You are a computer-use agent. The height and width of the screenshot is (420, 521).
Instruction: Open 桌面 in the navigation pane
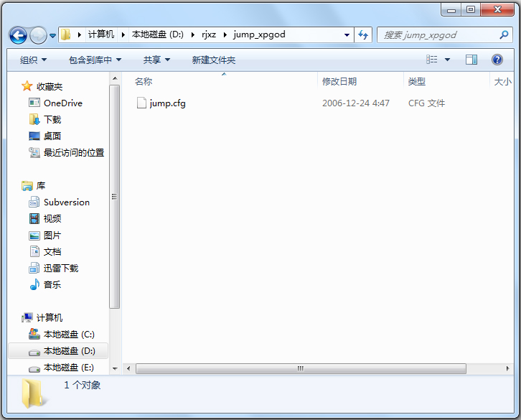click(x=52, y=136)
